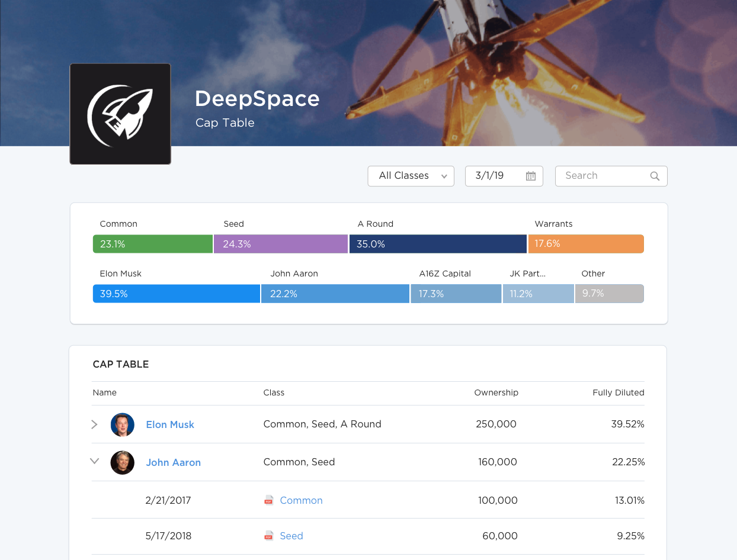Click the DeepSpace rocket logo
The width and height of the screenshot is (737, 560).
pos(120,114)
